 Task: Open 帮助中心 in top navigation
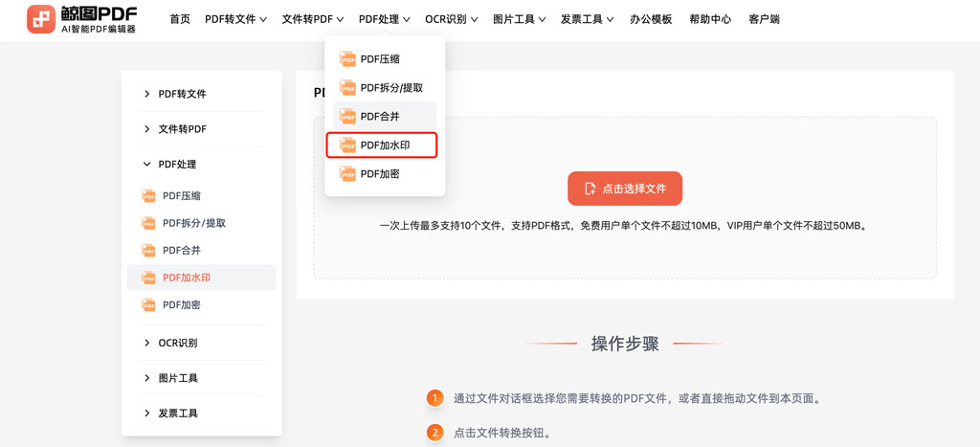[711, 19]
